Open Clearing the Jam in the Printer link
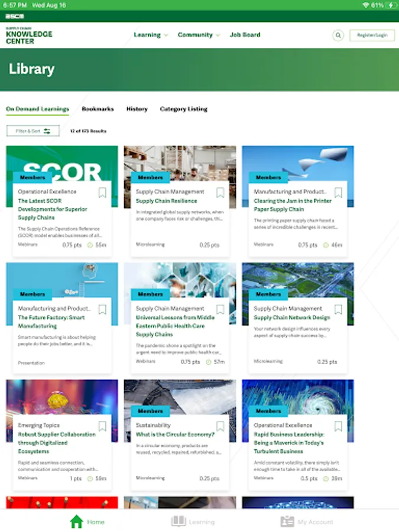Screen dimensions: 399x532 (293, 205)
